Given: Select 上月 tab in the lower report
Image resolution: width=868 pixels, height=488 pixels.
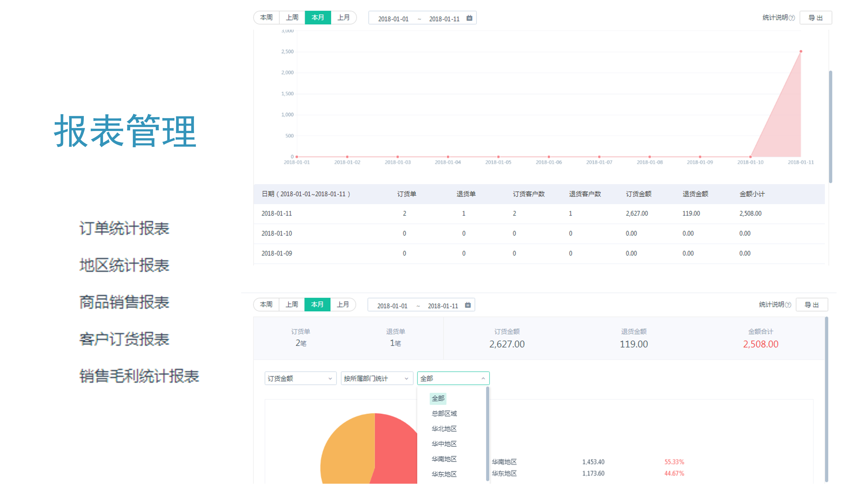Looking at the screenshot, I should (x=343, y=305).
